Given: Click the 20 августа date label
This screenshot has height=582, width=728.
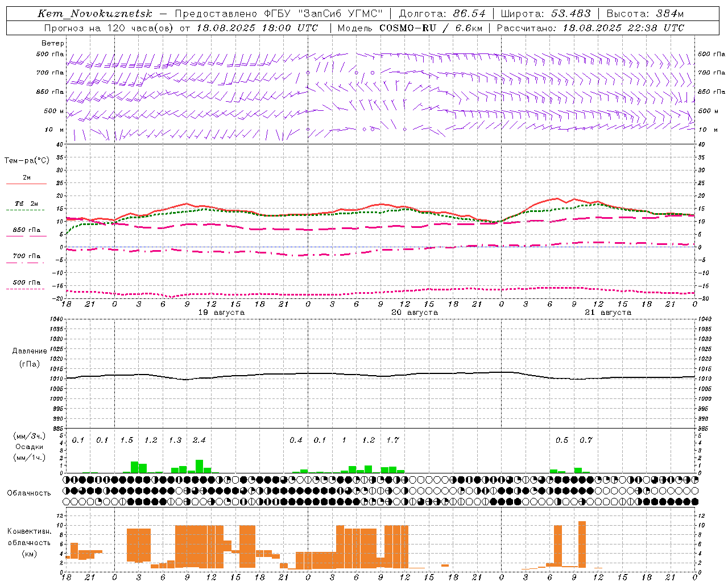Looking at the screenshot, I should (x=415, y=313).
